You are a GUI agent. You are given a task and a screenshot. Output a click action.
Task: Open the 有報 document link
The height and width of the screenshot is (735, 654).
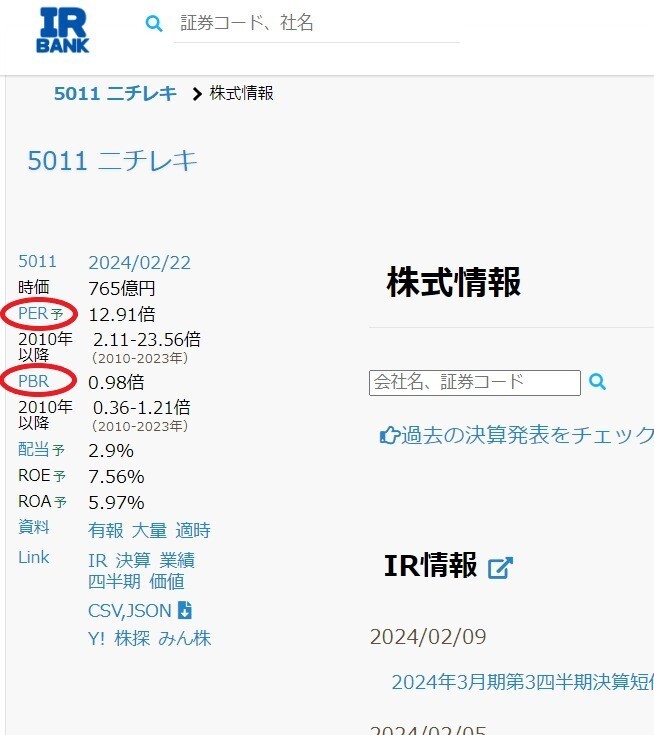(x=105, y=531)
